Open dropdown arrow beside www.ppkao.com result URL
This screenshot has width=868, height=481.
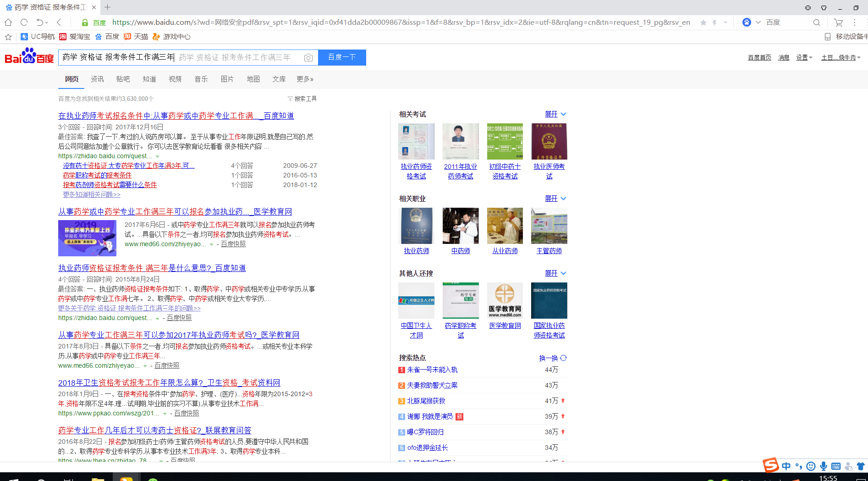tap(165, 414)
